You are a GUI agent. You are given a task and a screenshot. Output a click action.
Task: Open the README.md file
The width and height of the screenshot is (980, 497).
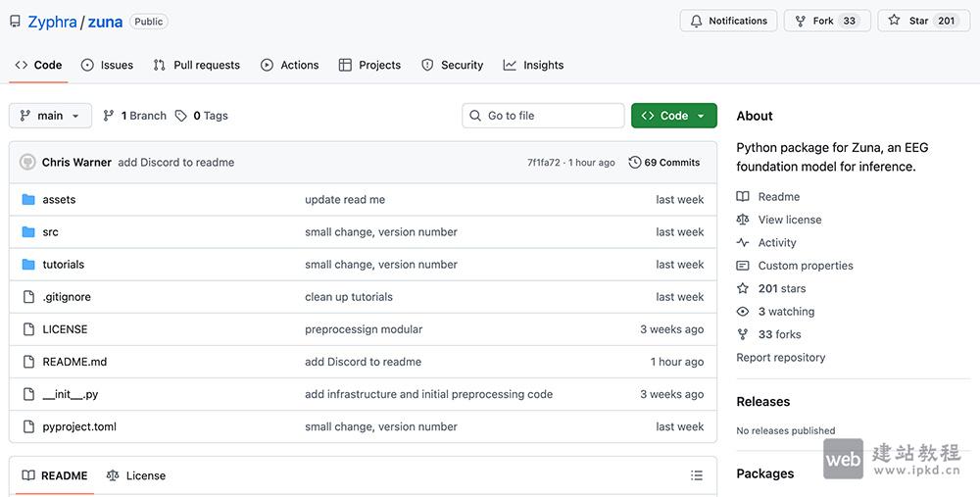pos(74,362)
